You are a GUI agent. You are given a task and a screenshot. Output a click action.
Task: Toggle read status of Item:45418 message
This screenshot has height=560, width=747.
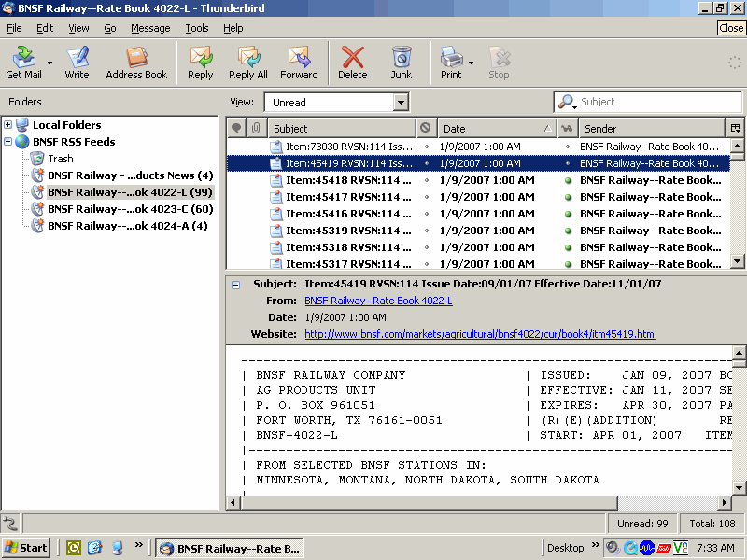point(568,180)
